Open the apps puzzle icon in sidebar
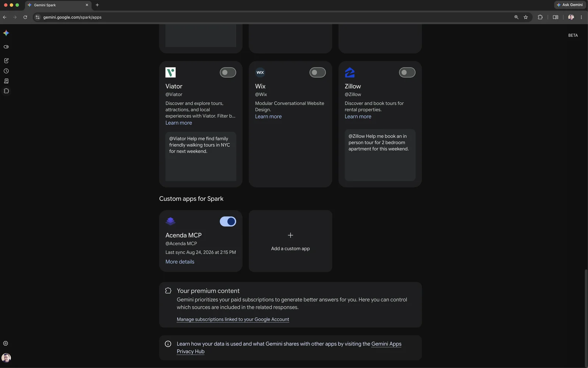The height and width of the screenshot is (368, 588). pyautogui.click(x=6, y=91)
